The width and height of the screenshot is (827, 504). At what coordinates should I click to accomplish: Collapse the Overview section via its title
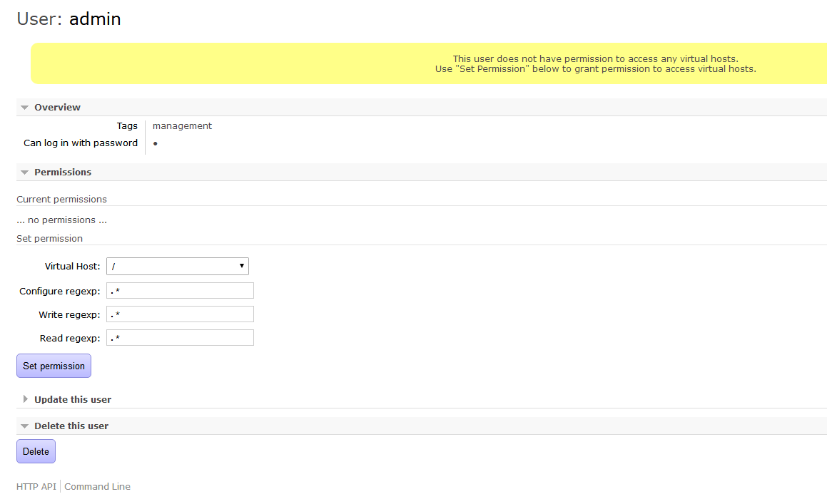tap(57, 108)
